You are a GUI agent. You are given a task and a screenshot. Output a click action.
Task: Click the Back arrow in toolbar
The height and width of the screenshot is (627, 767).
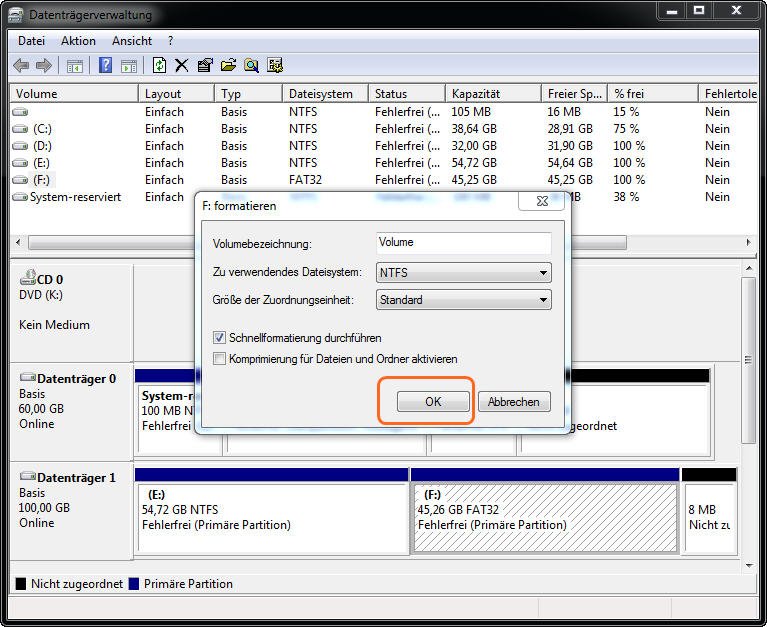[x=21, y=65]
